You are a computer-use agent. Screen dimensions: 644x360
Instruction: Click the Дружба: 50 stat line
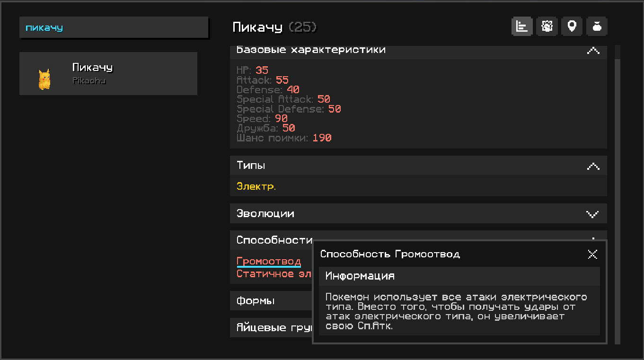[266, 128]
